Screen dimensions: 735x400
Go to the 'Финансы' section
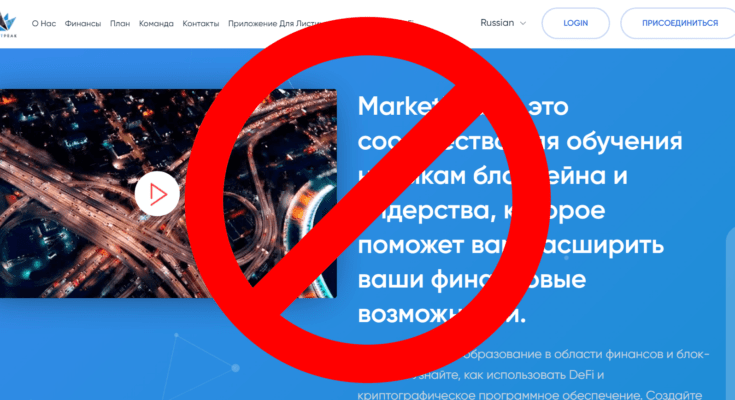[83, 23]
